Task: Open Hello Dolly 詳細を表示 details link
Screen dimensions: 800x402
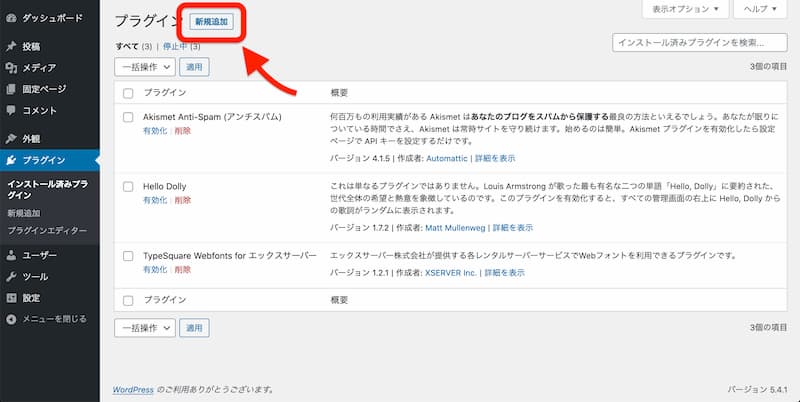Action: click(513, 228)
